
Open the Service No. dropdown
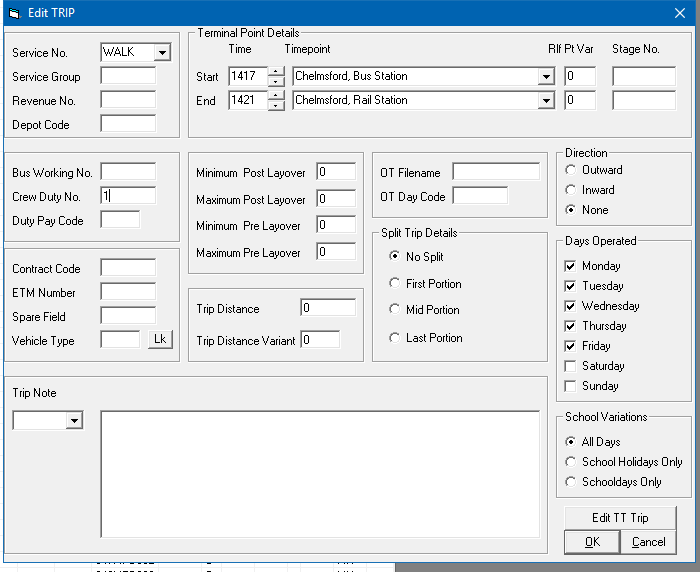(x=162, y=52)
